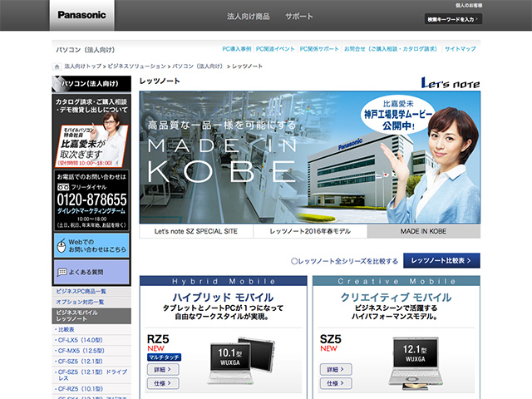Go to 法人向けトップ breadcrumb

click(x=83, y=66)
